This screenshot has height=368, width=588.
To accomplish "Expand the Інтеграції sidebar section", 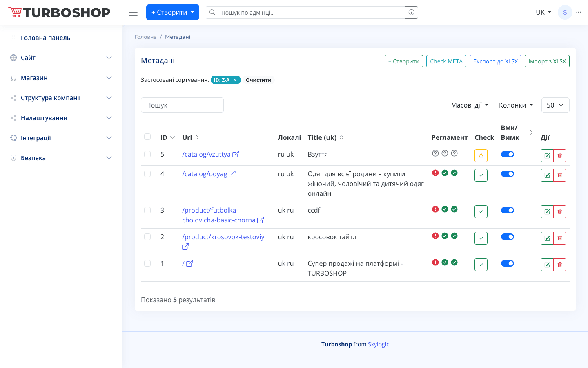I will click(x=61, y=138).
